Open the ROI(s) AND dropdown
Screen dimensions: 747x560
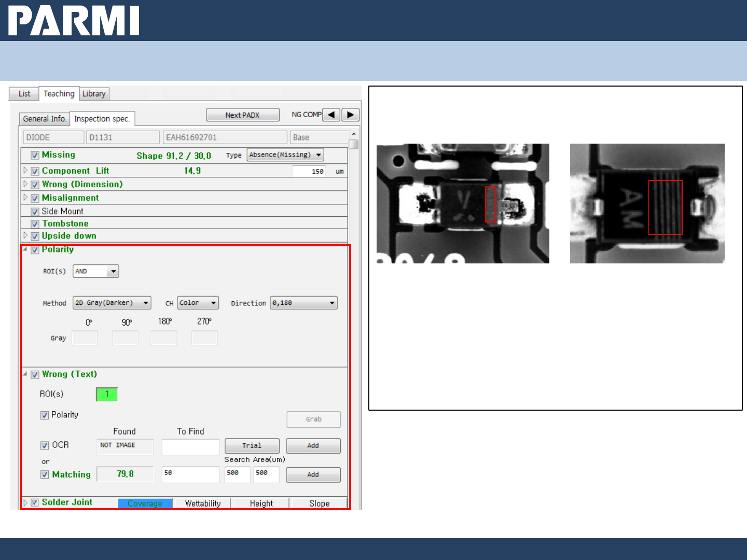[x=96, y=271]
